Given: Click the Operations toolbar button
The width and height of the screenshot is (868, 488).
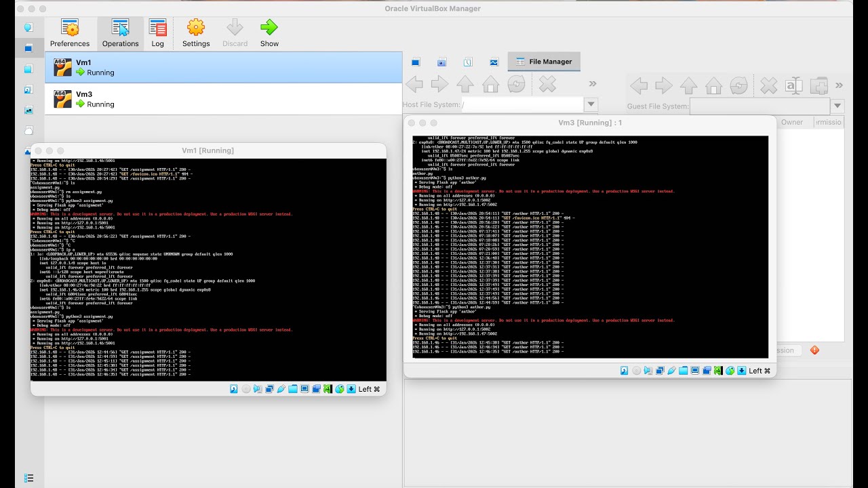Looking at the screenshot, I should [121, 33].
